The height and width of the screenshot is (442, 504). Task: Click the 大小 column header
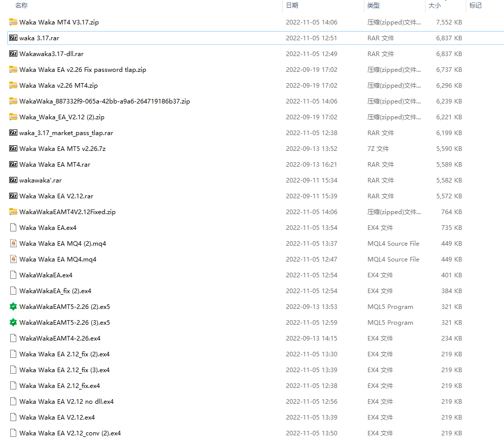coord(434,6)
